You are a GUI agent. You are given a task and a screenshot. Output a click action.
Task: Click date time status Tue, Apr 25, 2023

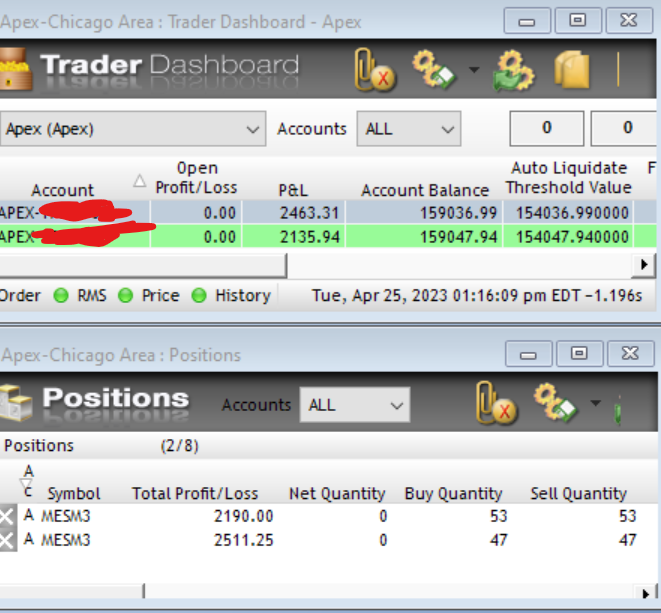(477, 296)
